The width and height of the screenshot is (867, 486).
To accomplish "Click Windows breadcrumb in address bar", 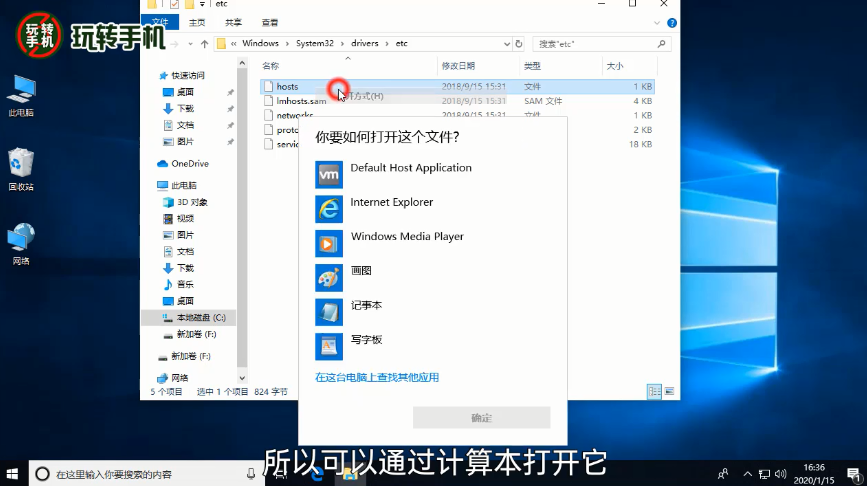I will 260,43.
